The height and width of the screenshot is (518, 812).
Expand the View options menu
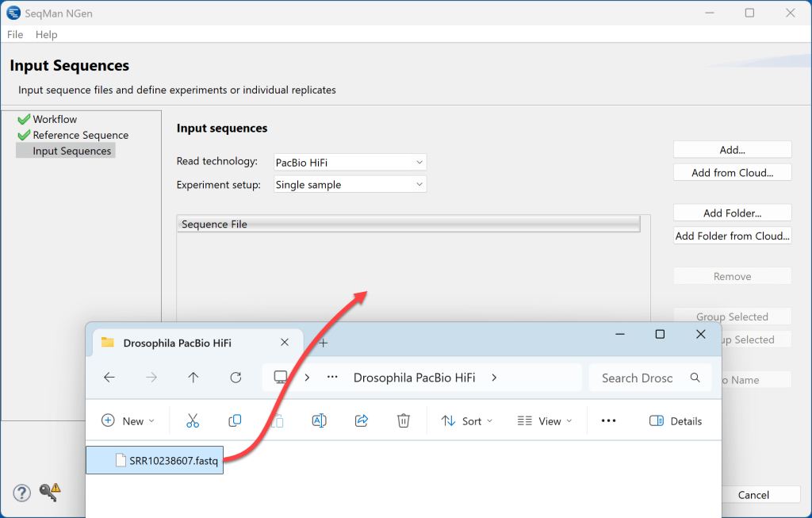coord(544,421)
